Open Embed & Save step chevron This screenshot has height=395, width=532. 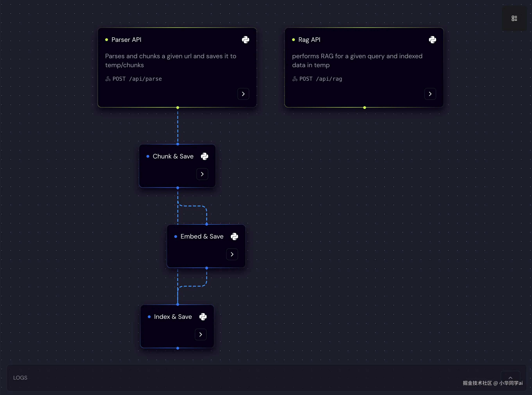pos(232,254)
